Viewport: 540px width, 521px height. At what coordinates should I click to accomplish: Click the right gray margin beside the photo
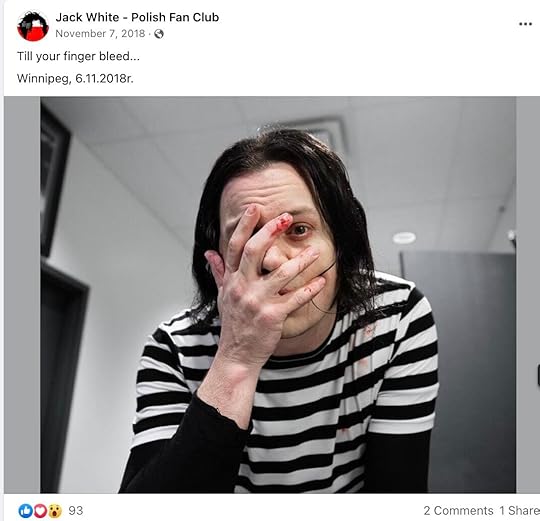[528, 295]
